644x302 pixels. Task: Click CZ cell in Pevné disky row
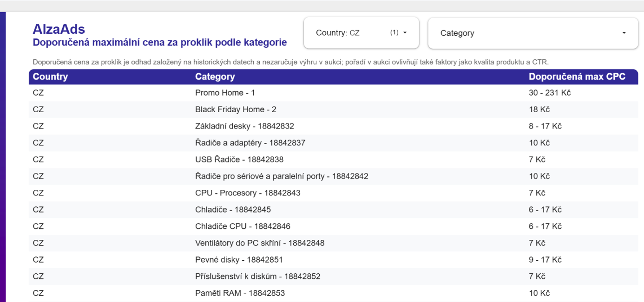pos(38,260)
